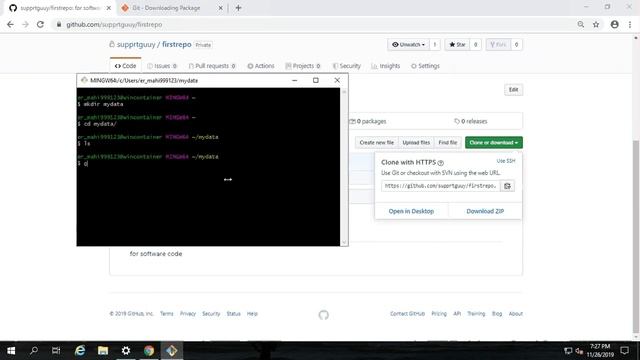Screen dimensions: 640x360
Task: Open the Windows Start menu
Action: pos(11,351)
